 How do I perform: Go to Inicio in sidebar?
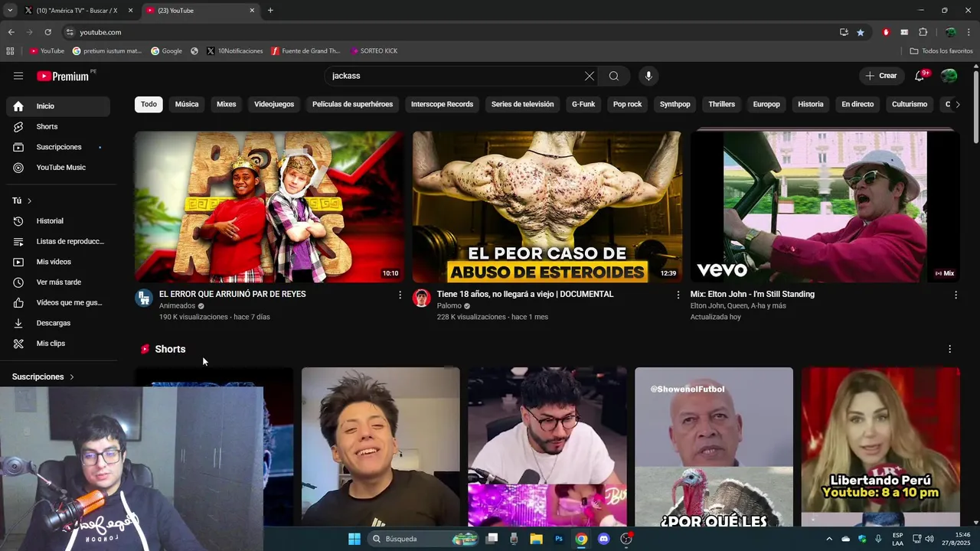[58, 106]
